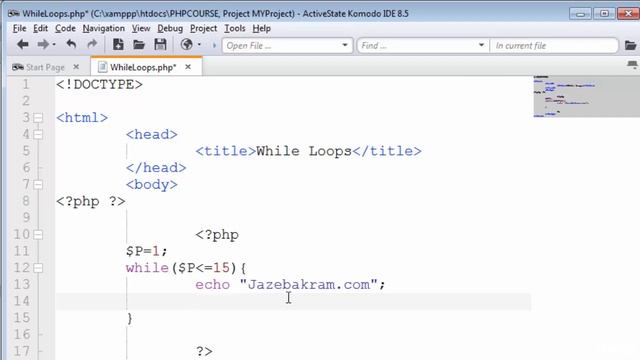Viewport: 640px width, 360px height.
Task: Click the 'while' keyword on line 12
Action: (x=147, y=268)
